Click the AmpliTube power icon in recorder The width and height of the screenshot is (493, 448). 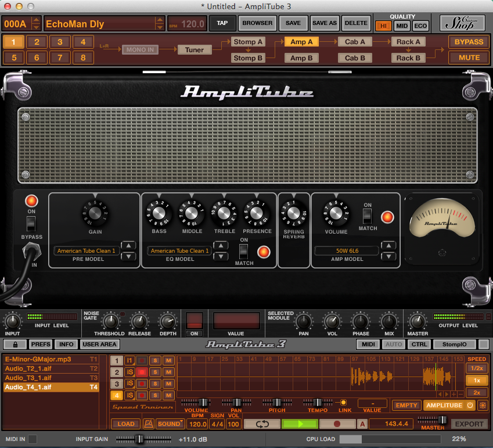click(x=470, y=405)
